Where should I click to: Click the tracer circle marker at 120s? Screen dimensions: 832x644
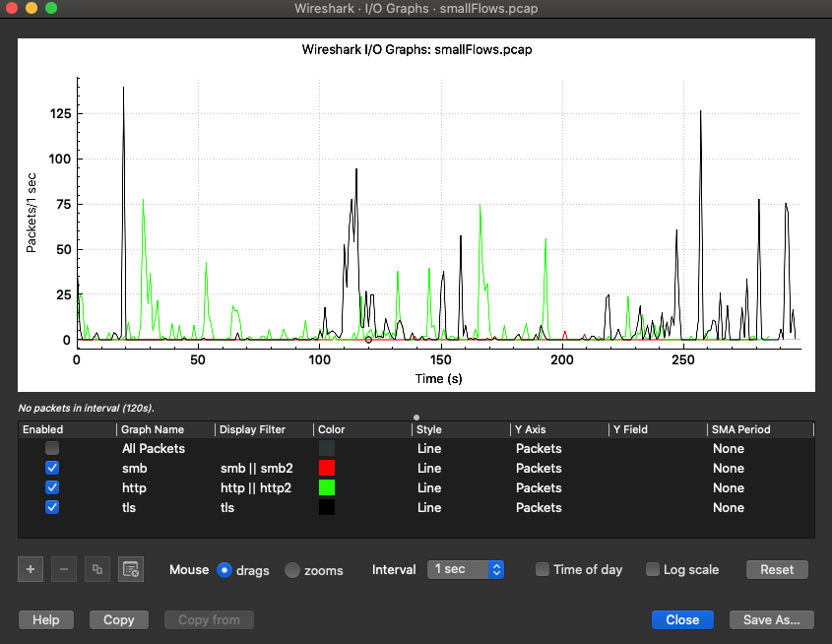(x=368, y=340)
